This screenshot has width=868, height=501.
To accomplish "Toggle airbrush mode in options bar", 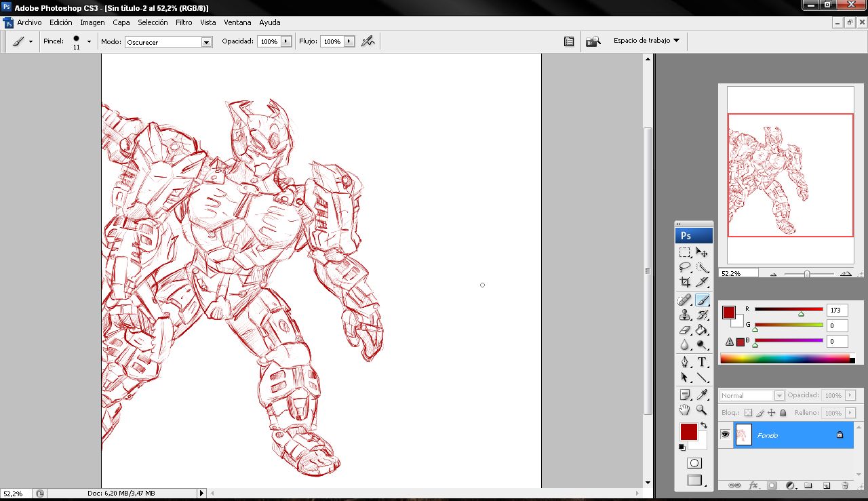I will tap(368, 41).
